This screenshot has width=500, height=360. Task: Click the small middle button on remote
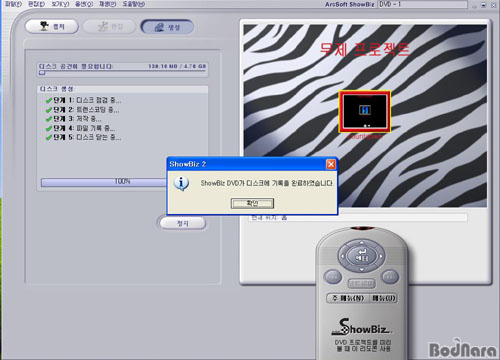[x=362, y=284]
